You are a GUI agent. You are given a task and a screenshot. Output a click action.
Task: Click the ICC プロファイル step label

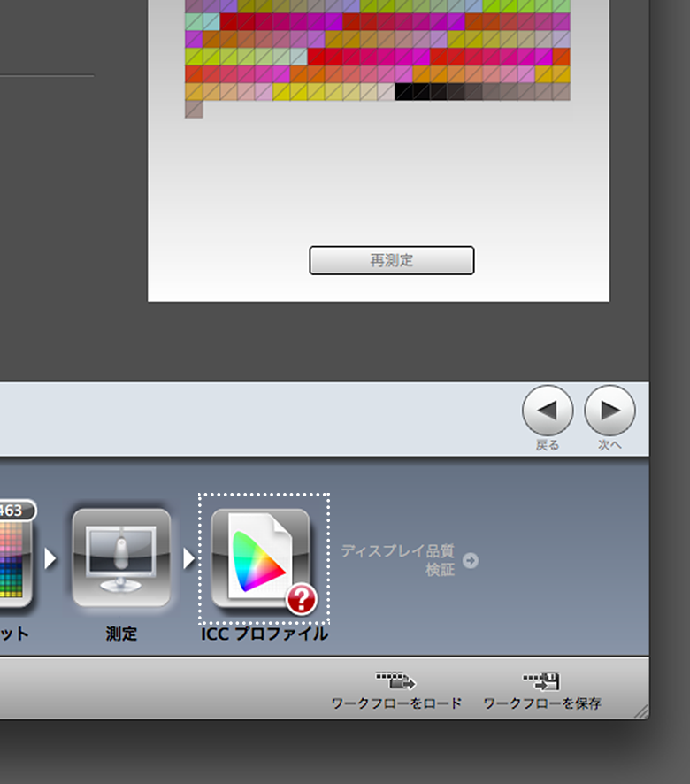click(264, 634)
